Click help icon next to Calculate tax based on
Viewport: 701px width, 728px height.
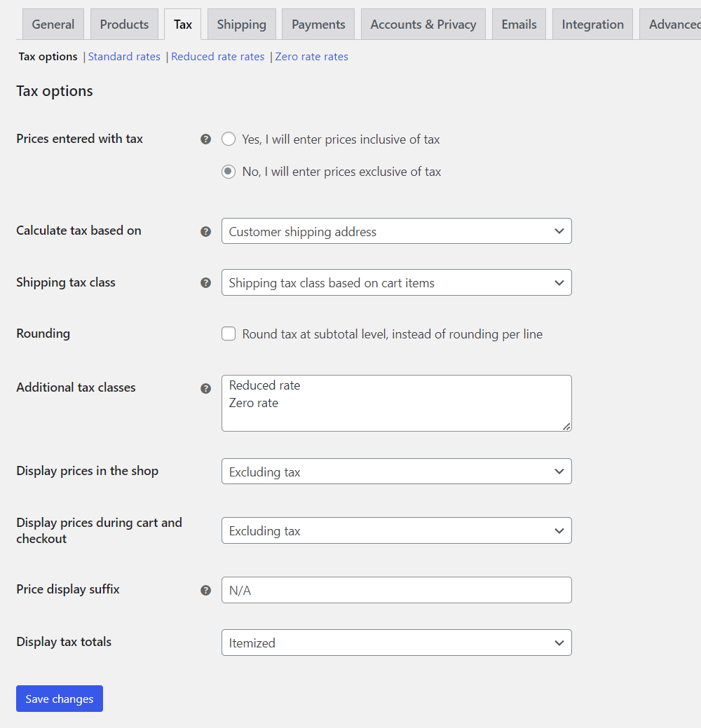tap(205, 231)
